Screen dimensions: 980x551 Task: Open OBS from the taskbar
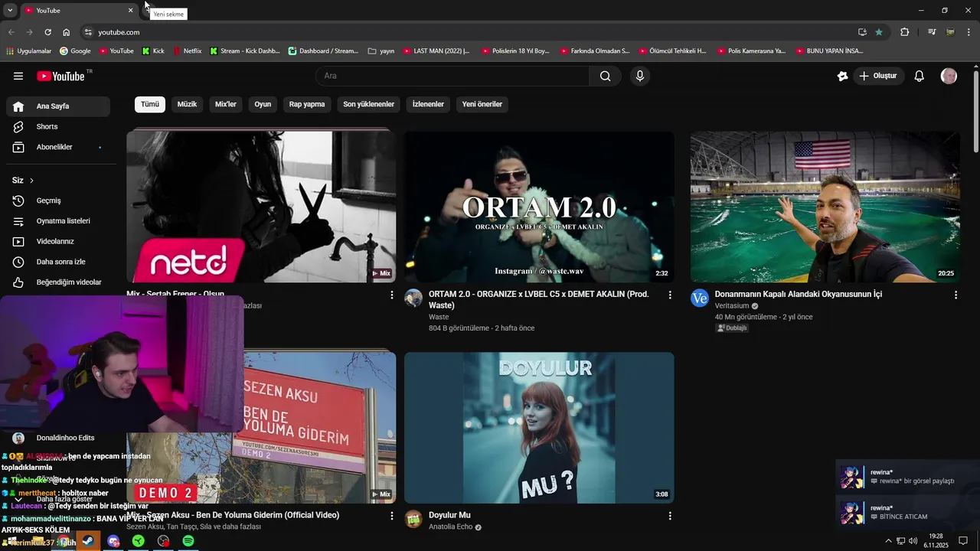click(163, 541)
